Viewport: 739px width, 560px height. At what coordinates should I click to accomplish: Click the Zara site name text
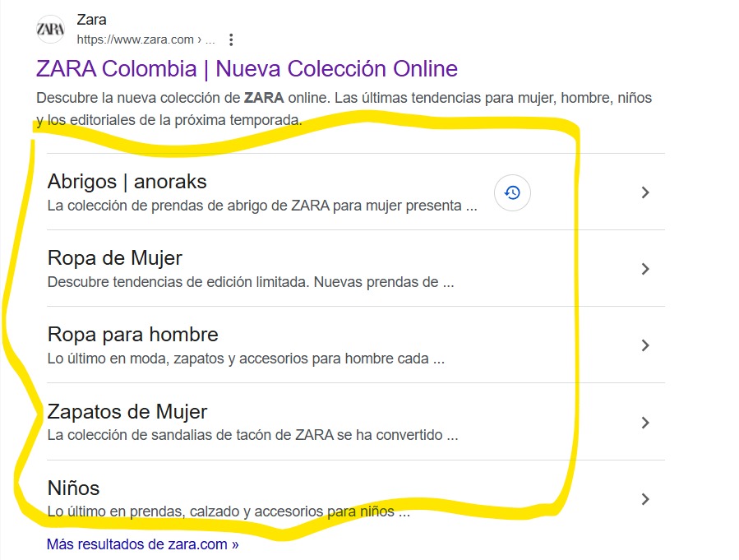[x=91, y=20]
